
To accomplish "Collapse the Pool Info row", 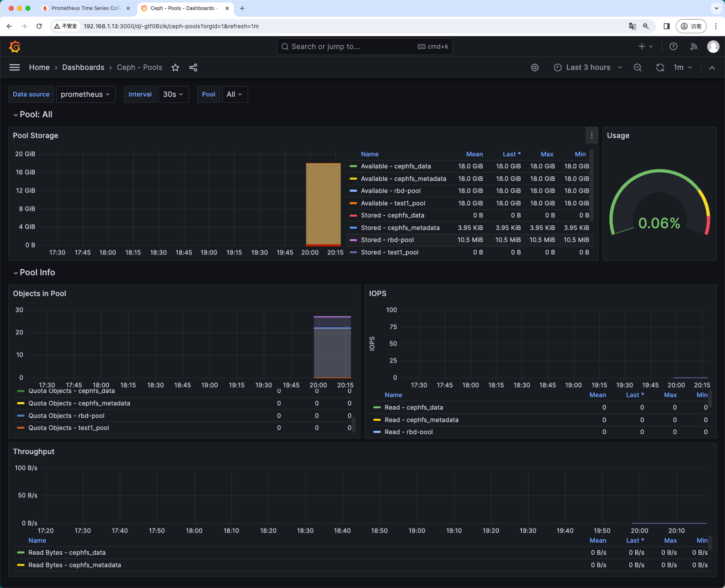I will [x=34, y=272].
